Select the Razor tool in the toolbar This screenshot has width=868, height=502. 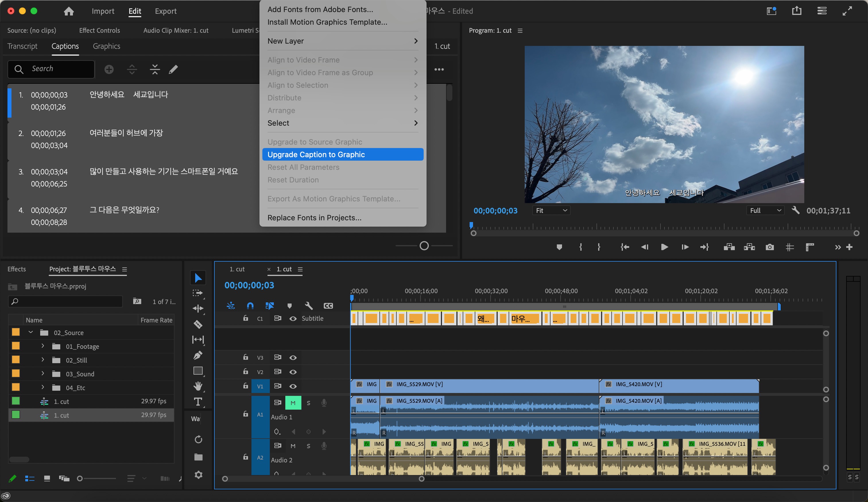click(198, 324)
